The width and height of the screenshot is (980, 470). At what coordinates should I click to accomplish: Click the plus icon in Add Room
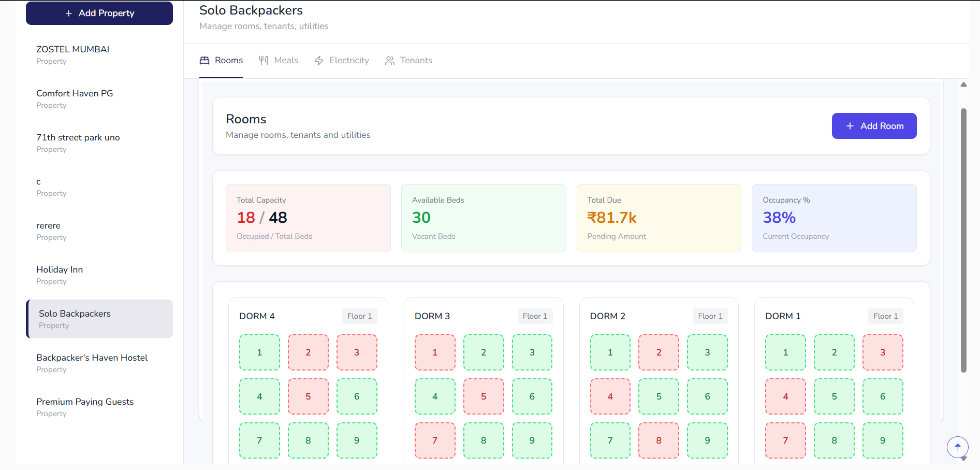[x=850, y=126]
